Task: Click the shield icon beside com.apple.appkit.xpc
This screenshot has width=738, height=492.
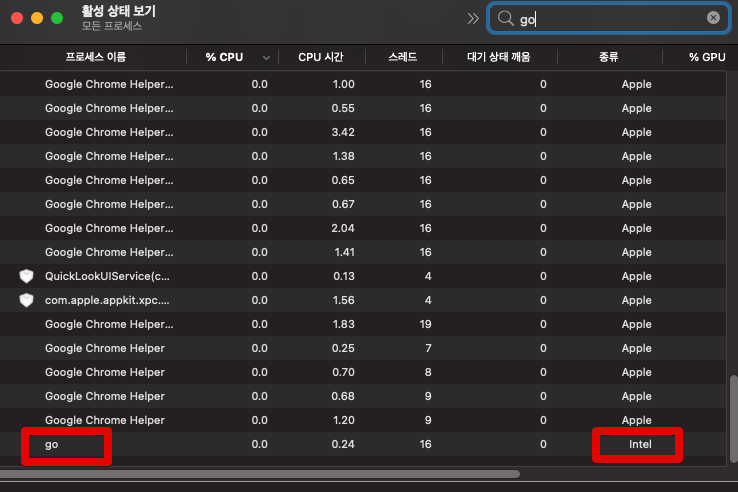Action: [26, 300]
